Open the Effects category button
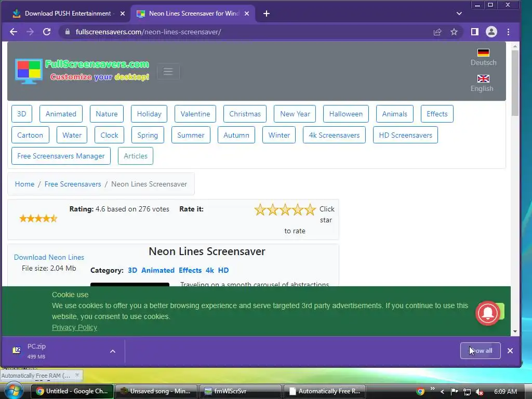The width and height of the screenshot is (532, 399). point(437,114)
